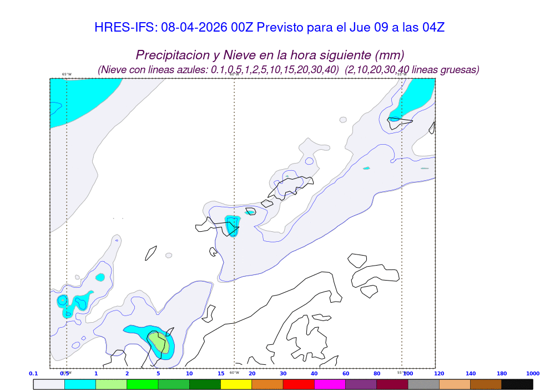Click the 60°W longitude label below the map
Screen dimensions: 555x392
pyautogui.click(x=234, y=373)
